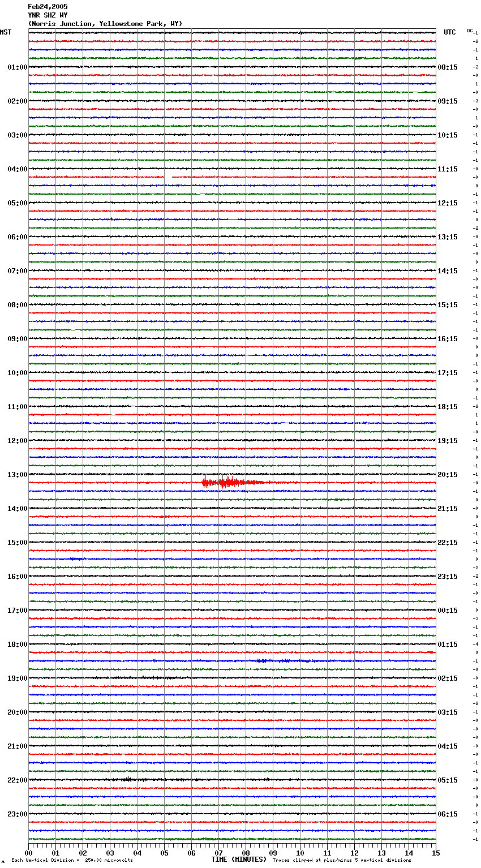Screen dimensions: 481x868
Task: Click the 00:15 UTC time label
Action: click(448, 611)
